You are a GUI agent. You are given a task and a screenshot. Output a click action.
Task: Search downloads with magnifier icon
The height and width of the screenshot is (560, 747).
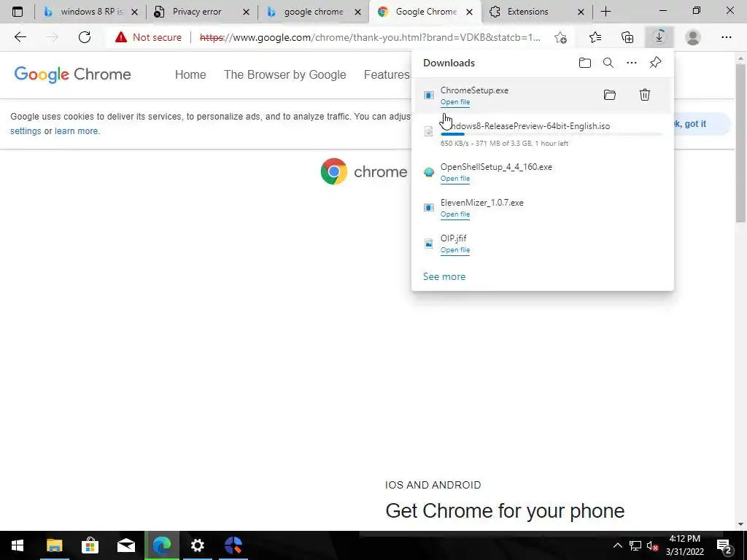click(x=608, y=63)
